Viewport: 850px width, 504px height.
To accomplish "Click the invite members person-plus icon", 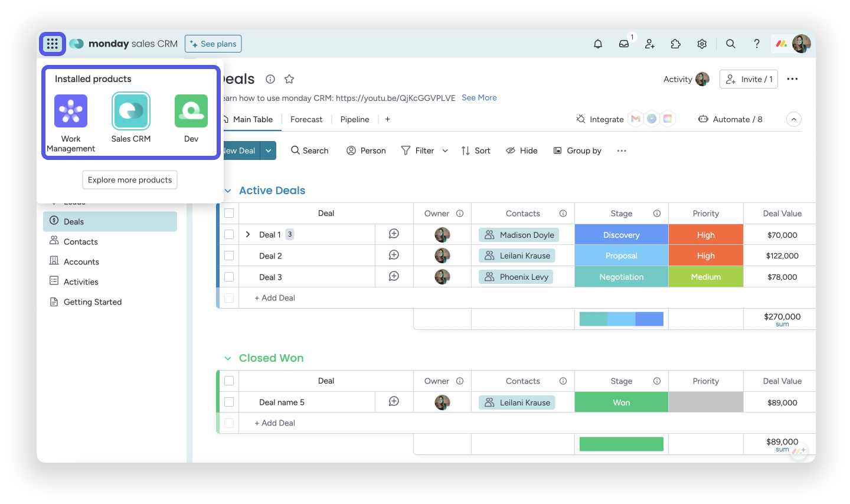I will pyautogui.click(x=650, y=44).
